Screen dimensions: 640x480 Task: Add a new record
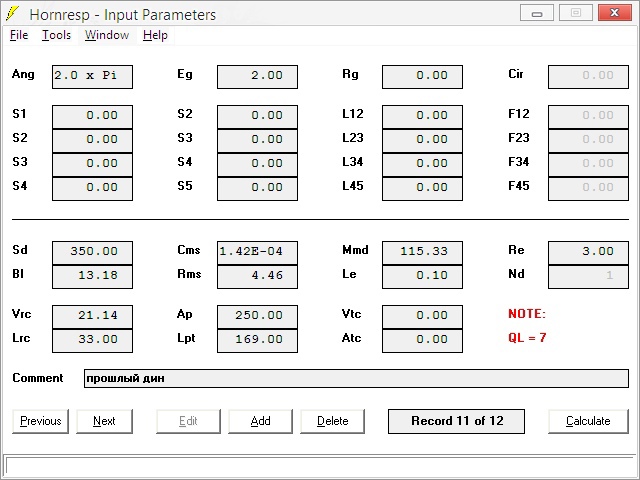point(260,421)
